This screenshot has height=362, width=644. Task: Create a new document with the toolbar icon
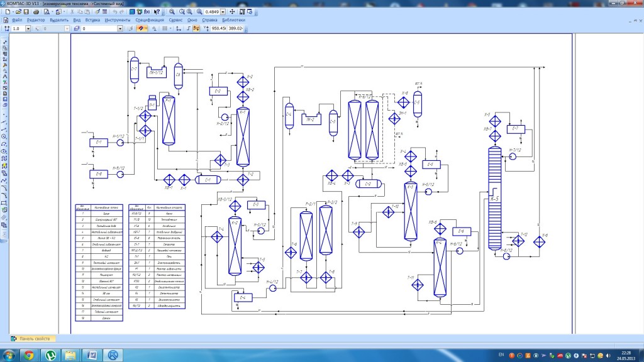tap(8, 12)
